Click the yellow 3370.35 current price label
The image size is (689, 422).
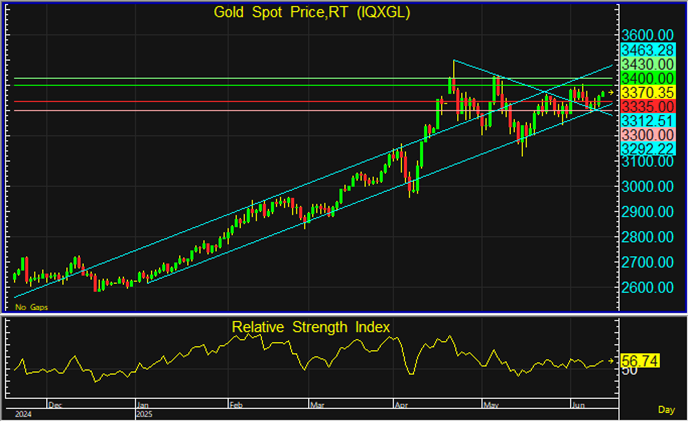[x=647, y=92]
